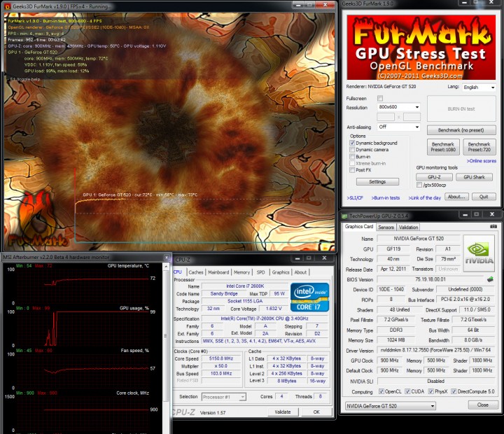504x434 pixels.
Task: Click the OK button in CPU-Z
Action: tap(316, 412)
